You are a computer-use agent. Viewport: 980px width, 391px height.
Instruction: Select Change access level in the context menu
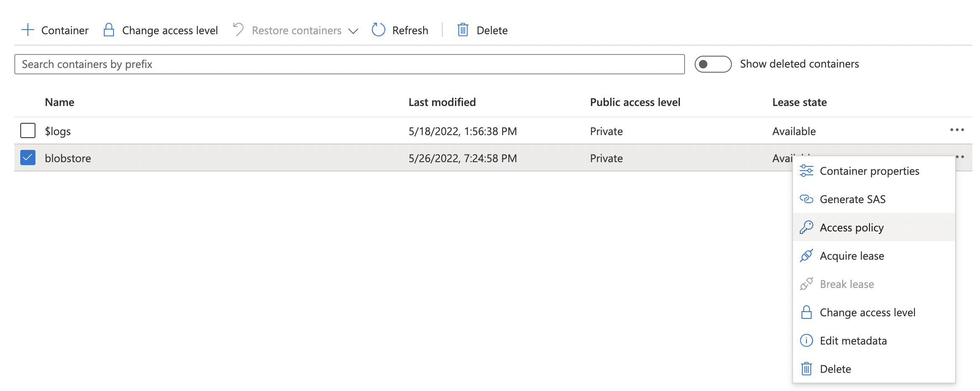[874, 312]
